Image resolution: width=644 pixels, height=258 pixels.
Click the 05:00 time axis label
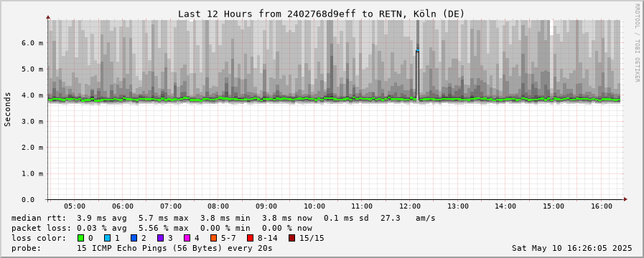[75, 206]
